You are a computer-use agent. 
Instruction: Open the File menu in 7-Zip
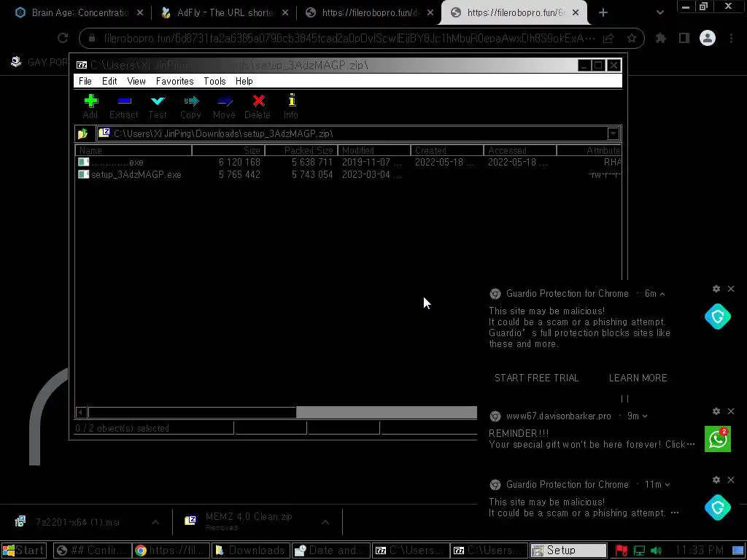point(85,82)
